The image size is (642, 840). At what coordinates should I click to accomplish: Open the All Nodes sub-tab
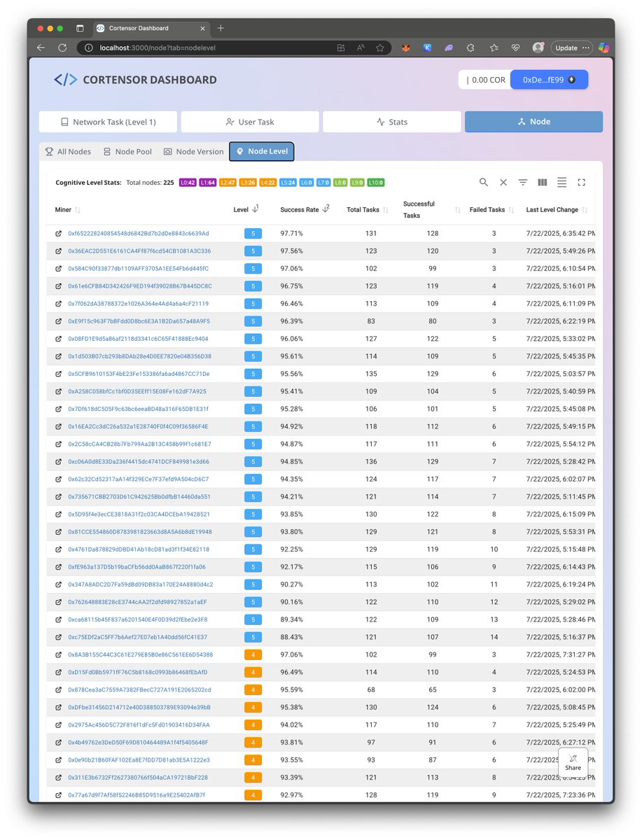tap(68, 151)
